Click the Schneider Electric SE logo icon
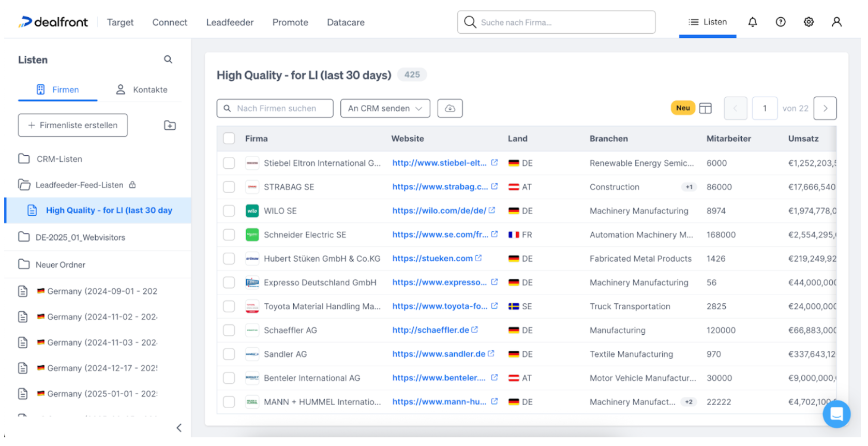Viewport: 868px width, 446px height. [252, 234]
